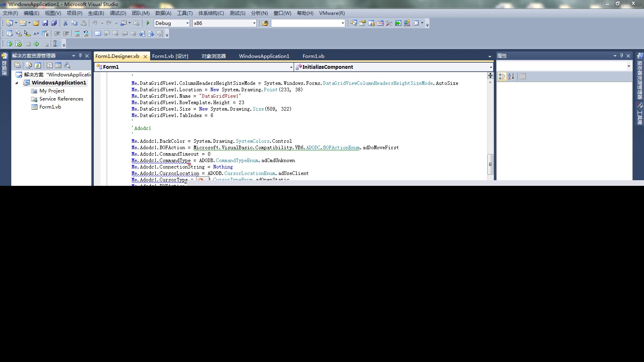The image size is (644, 362).
Task: Open the 编辑(E) menu
Action: pyautogui.click(x=31, y=13)
